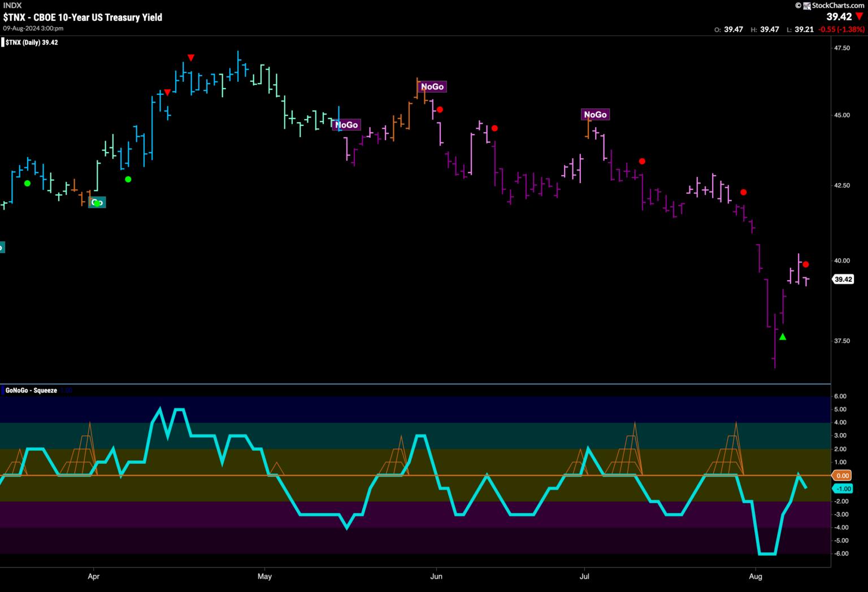Screen dimensions: 868x592
Task: Click the red dot above the latest August bars
Action: pos(806,264)
